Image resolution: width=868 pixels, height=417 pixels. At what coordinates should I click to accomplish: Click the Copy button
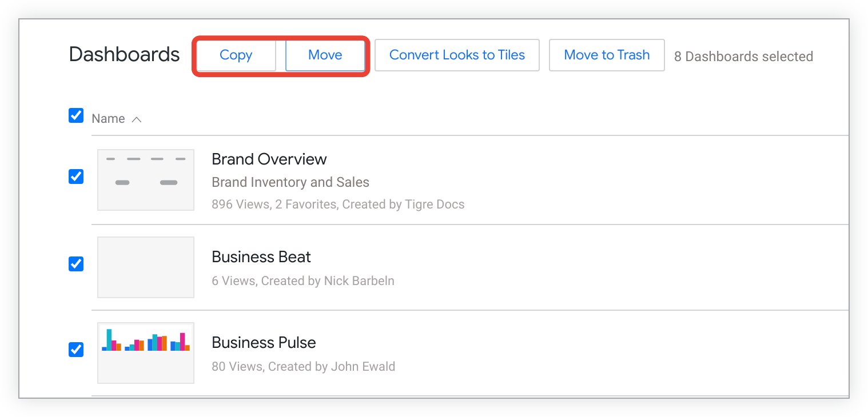(x=236, y=55)
